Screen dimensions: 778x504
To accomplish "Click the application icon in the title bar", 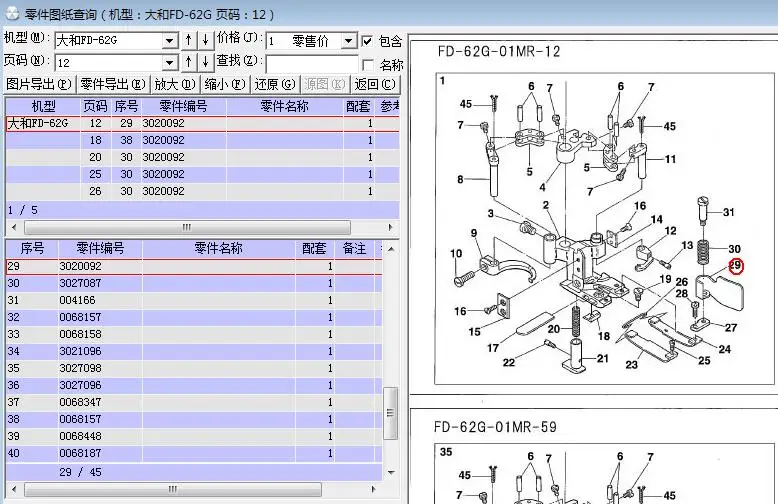I will (12, 13).
